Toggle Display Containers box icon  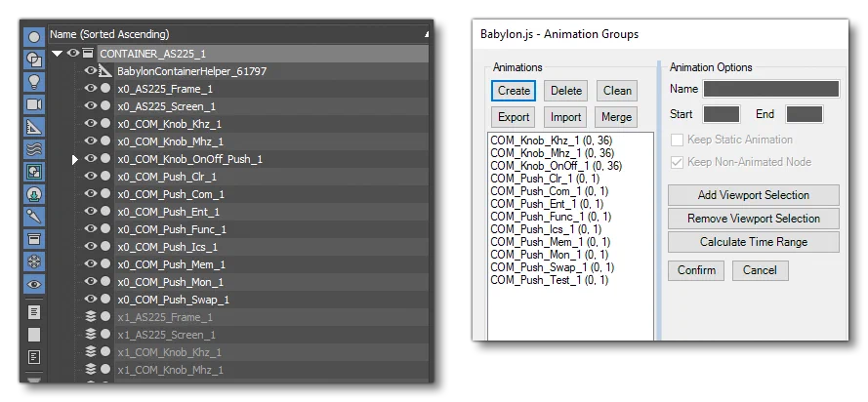coord(34,239)
